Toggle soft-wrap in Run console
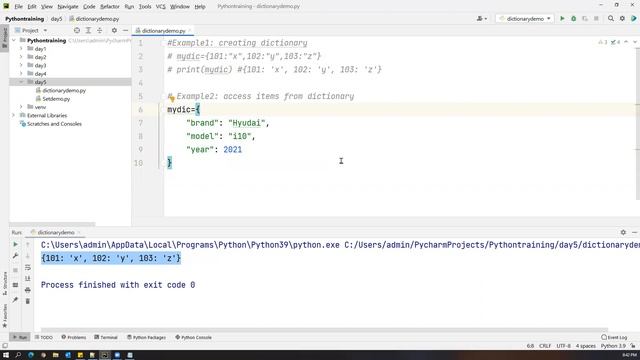 pos(28,267)
